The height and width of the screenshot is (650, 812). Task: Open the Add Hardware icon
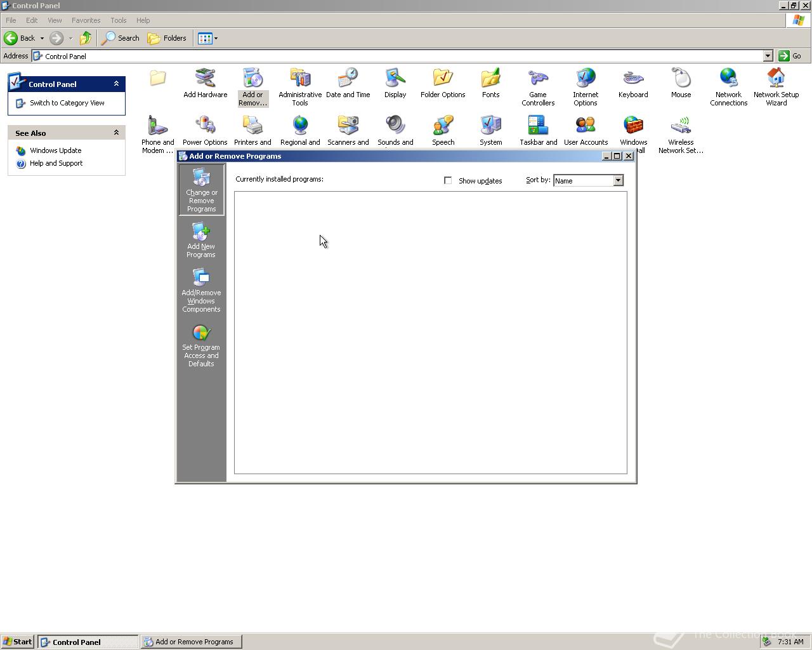(x=205, y=84)
